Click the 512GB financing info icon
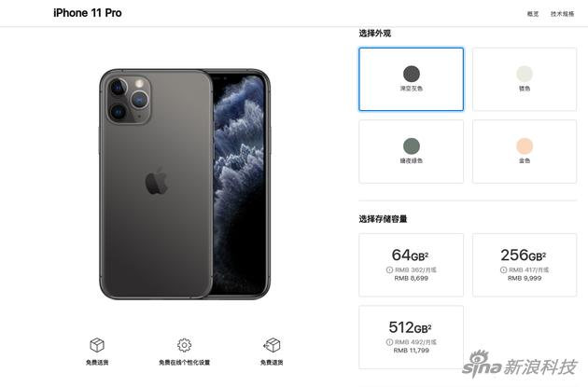Screen dimensions: 588x387 pyautogui.click(x=389, y=342)
